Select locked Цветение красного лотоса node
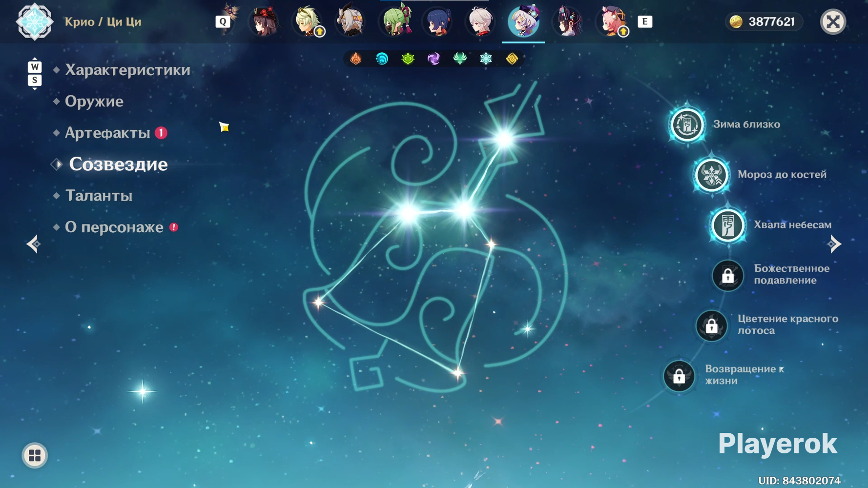 711,326
